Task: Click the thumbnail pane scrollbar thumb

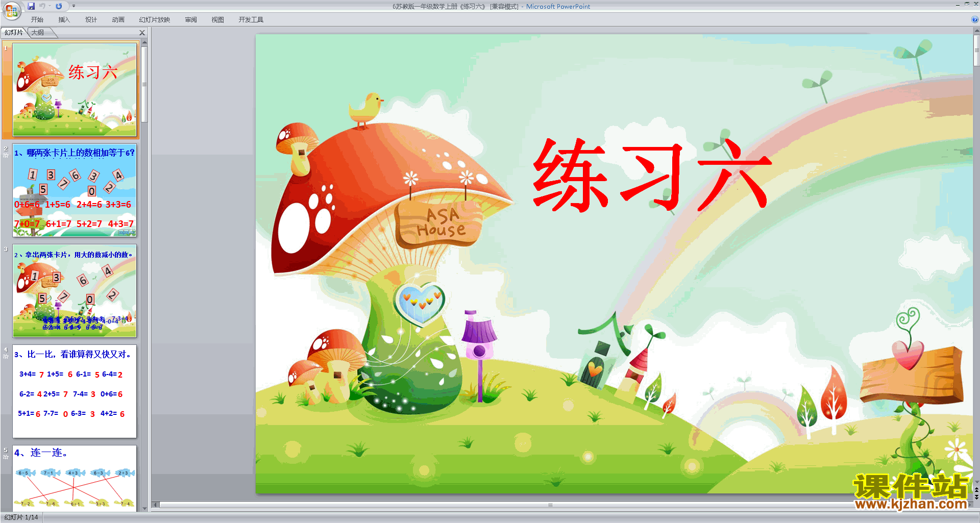Action: (x=144, y=85)
